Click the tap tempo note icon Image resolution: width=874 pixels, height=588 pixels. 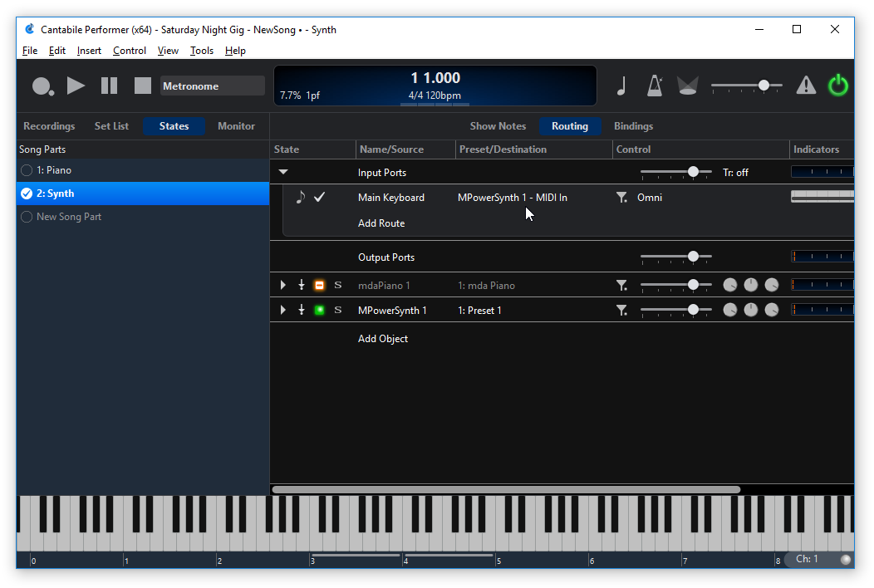pos(621,86)
